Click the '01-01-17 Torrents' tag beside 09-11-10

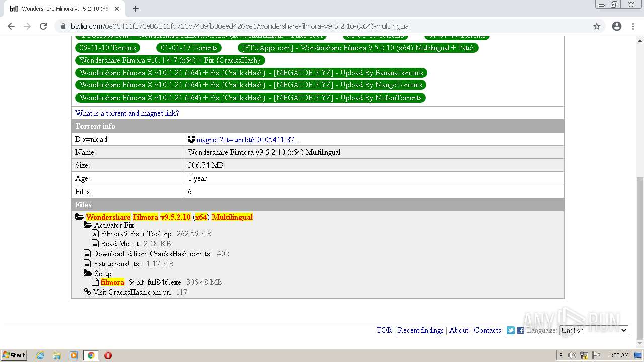(x=189, y=48)
